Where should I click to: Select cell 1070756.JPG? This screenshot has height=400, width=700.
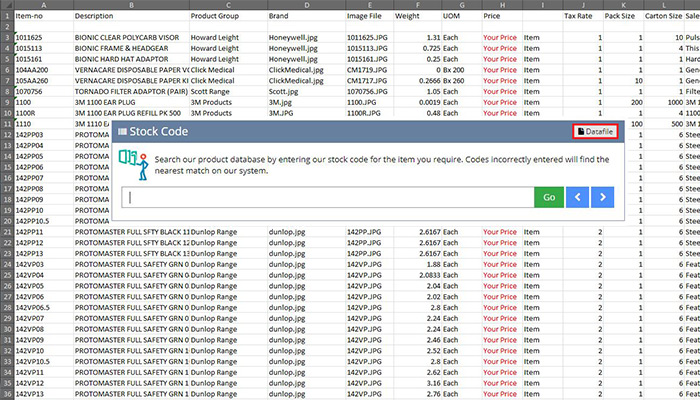pyautogui.click(x=369, y=92)
